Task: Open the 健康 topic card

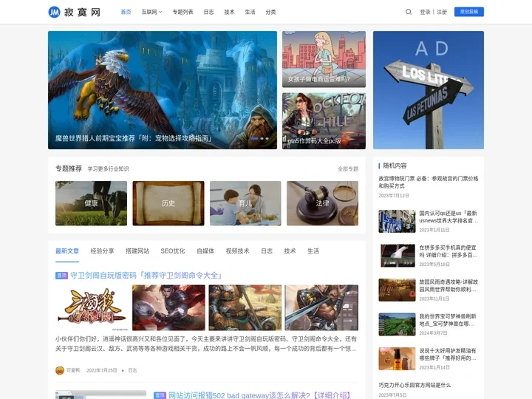Action: [x=92, y=203]
